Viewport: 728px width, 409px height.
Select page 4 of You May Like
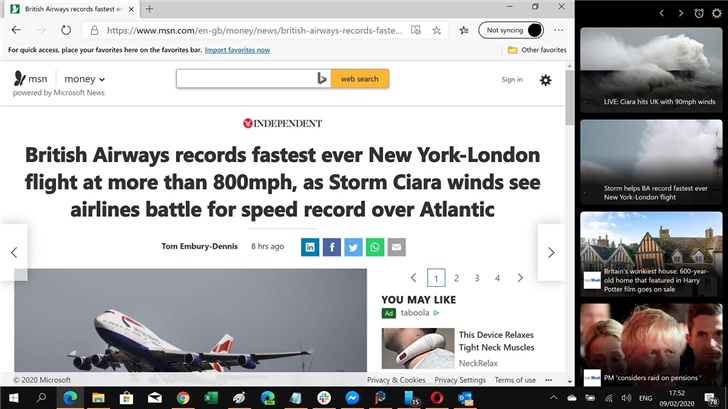[x=497, y=278]
